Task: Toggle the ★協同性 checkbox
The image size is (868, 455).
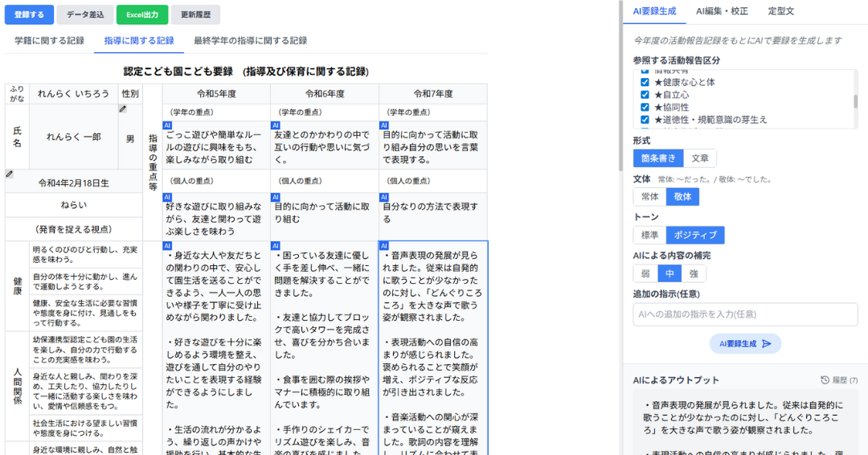Action: coord(645,107)
